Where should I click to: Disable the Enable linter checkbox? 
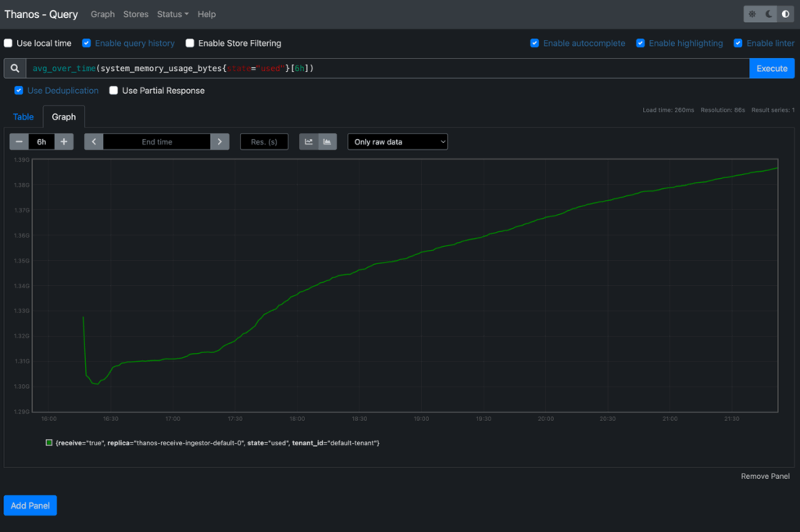tap(737, 43)
